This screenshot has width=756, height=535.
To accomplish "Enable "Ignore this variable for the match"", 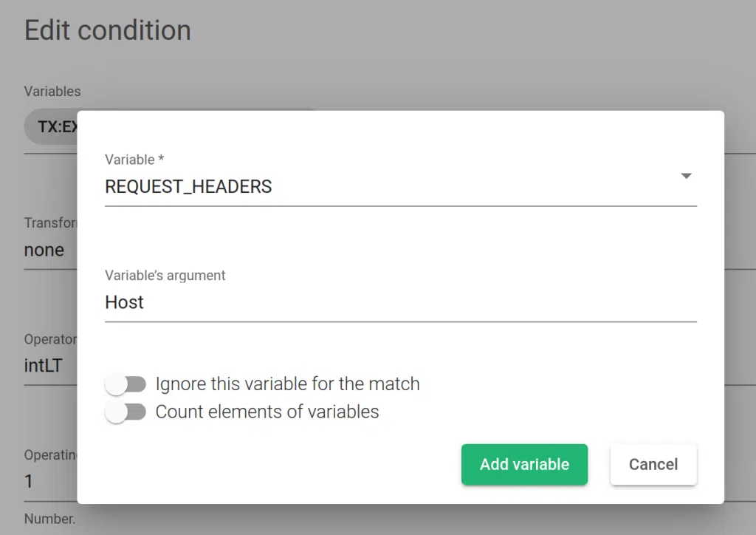I will [x=126, y=384].
